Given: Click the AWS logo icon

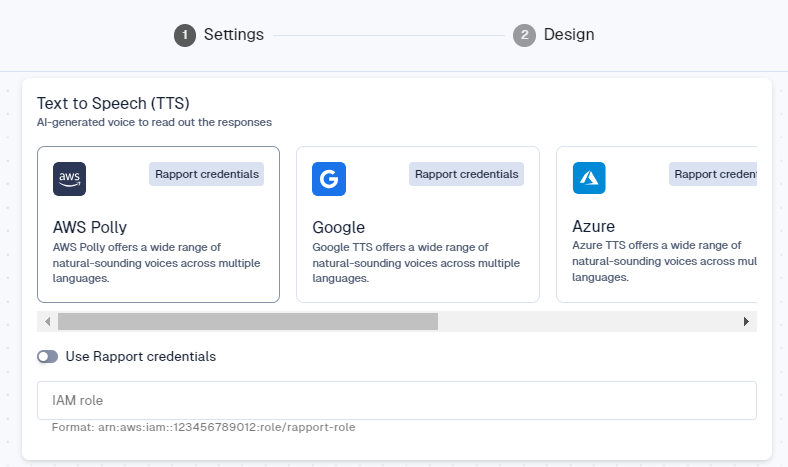Looking at the screenshot, I should pyautogui.click(x=70, y=178).
